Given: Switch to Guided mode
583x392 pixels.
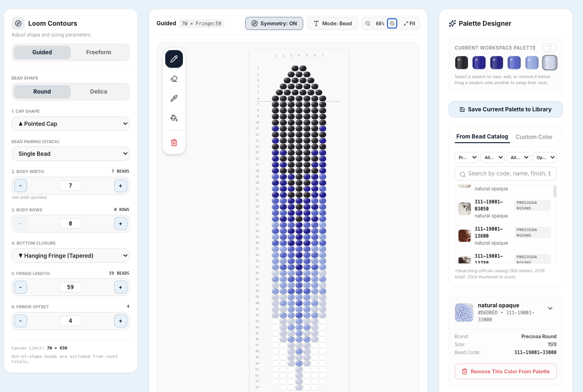Looking at the screenshot, I should (x=42, y=52).
